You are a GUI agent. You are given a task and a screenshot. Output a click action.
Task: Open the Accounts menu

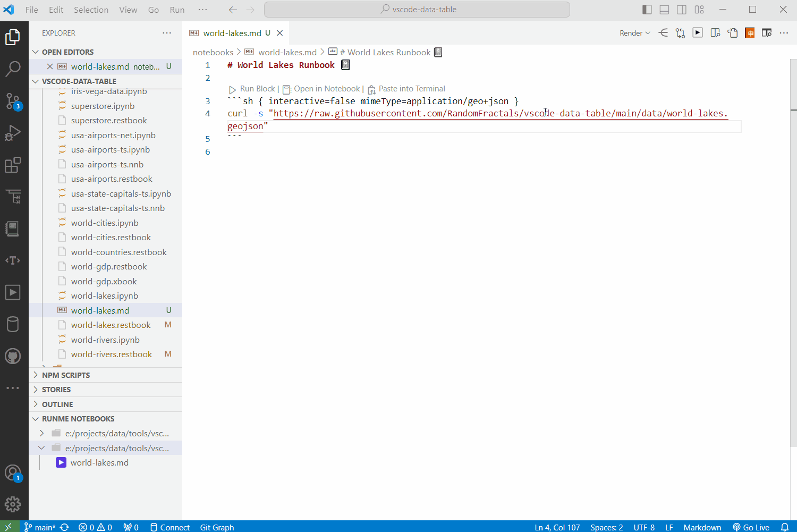point(13,473)
